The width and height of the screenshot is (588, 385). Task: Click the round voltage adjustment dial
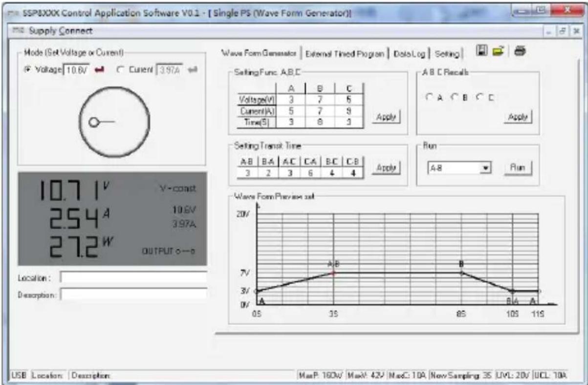click(114, 121)
